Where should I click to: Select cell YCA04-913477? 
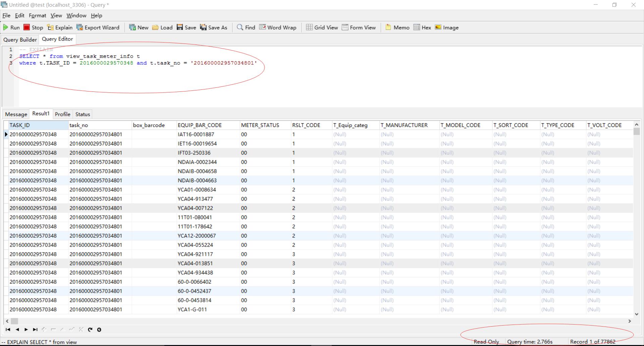[x=208, y=199]
